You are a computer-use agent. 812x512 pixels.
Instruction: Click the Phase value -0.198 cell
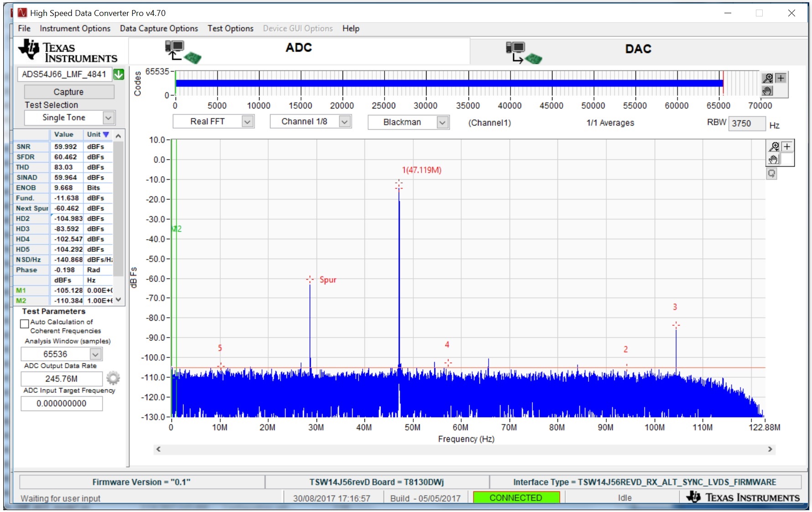coord(66,270)
